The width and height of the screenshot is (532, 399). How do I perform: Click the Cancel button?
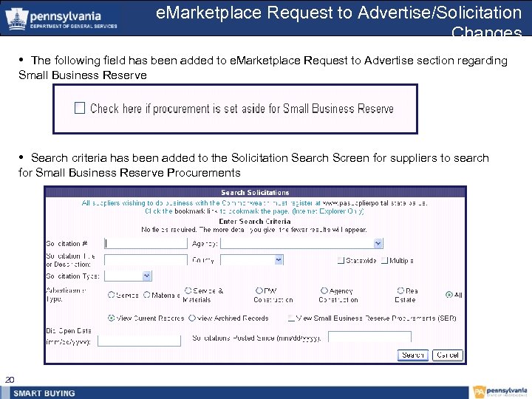point(448,355)
